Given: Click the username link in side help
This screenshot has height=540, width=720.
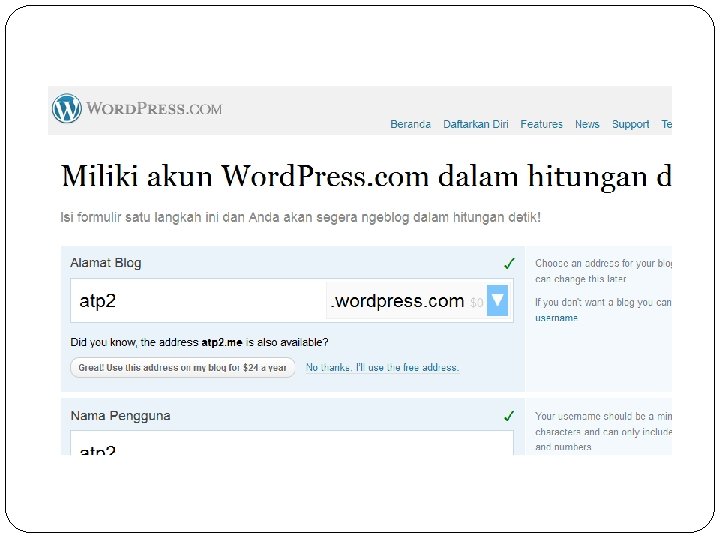Looking at the screenshot, I should (556, 318).
